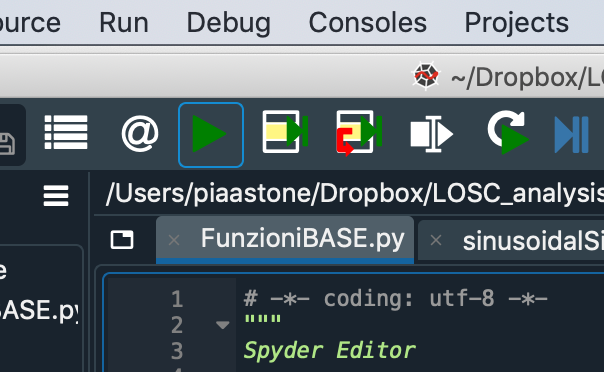The height and width of the screenshot is (372, 604).
Task: Run selection or current line icon
Action: 431,134
